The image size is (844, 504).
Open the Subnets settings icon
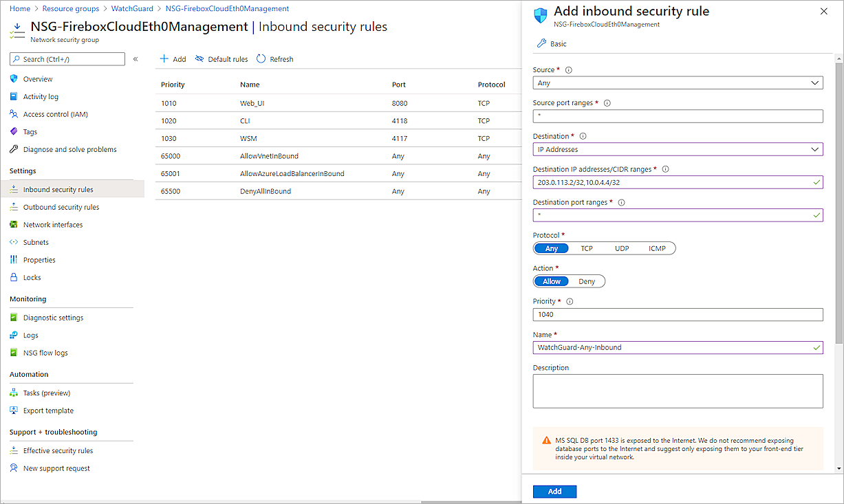[x=14, y=241]
